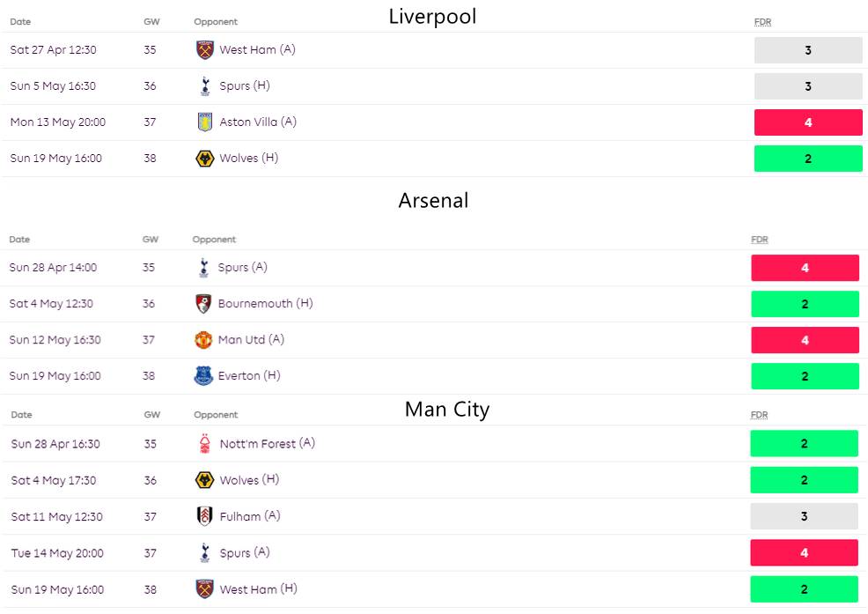Image resolution: width=868 pixels, height=614 pixels.
Task: Click the FDR column header under Liverpool
Action: click(762, 22)
